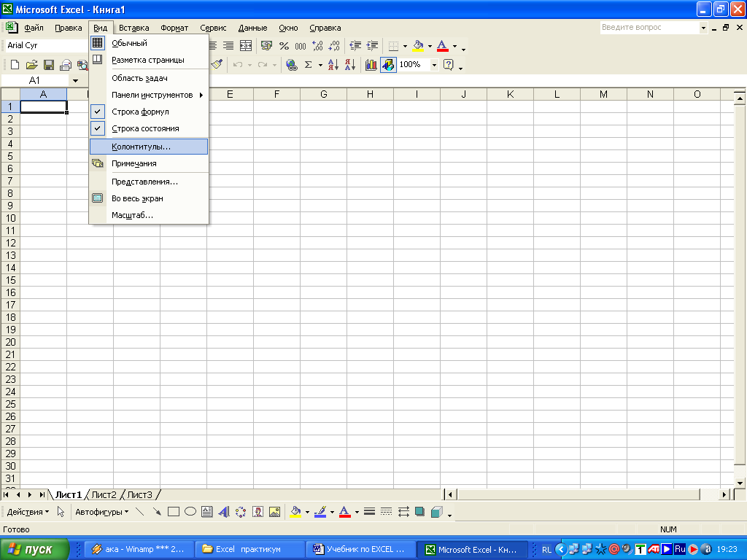Select the Line drawing tool

pyautogui.click(x=139, y=512)
